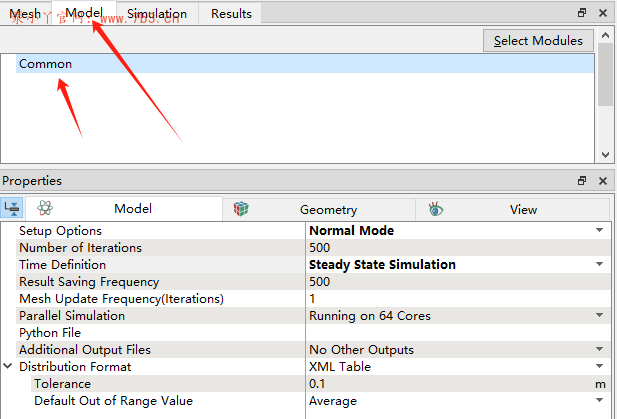This screenshot has height=419, width=617.
Task: Click the Tolerance value field
Action: [450, 384]
